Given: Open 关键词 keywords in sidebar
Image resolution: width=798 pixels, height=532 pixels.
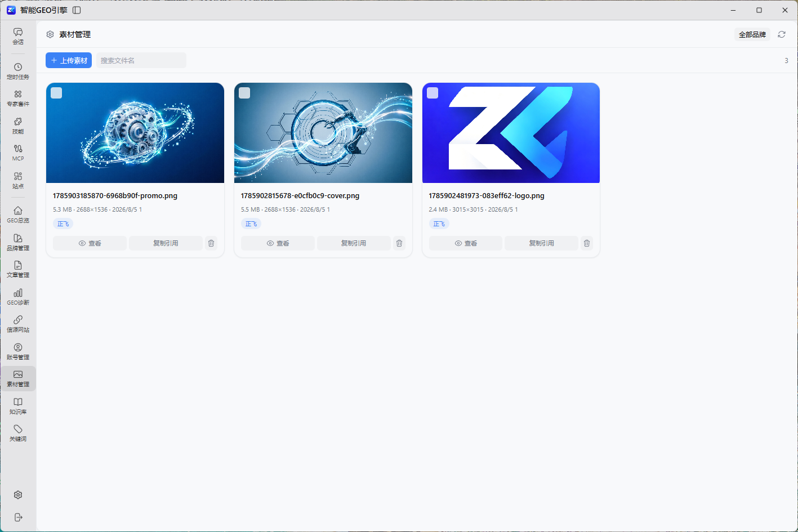Looking at the screenshot, I should 18,433.
